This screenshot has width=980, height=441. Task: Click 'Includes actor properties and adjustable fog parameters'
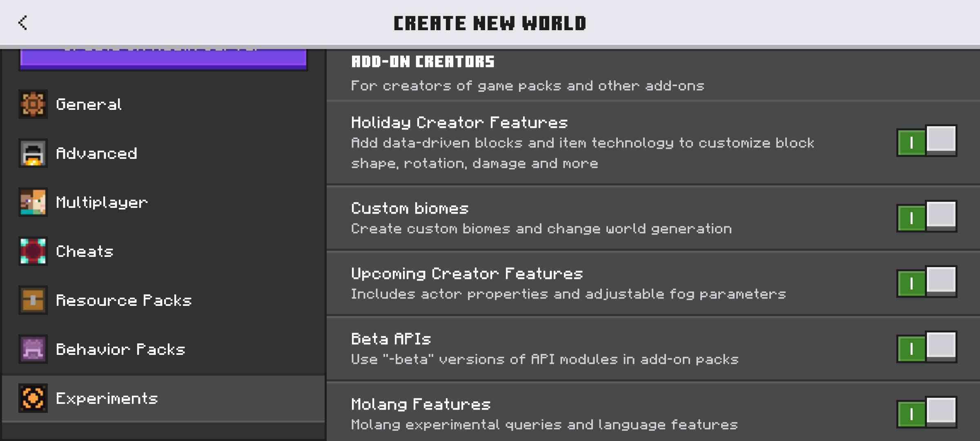click(x=568, y=294)
